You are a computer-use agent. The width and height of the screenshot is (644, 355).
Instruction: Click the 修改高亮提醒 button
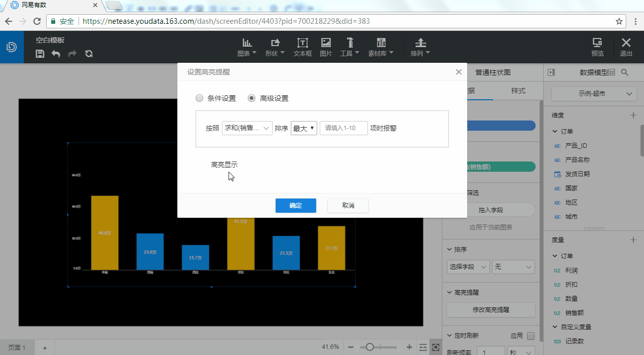[x=490, y=310]
